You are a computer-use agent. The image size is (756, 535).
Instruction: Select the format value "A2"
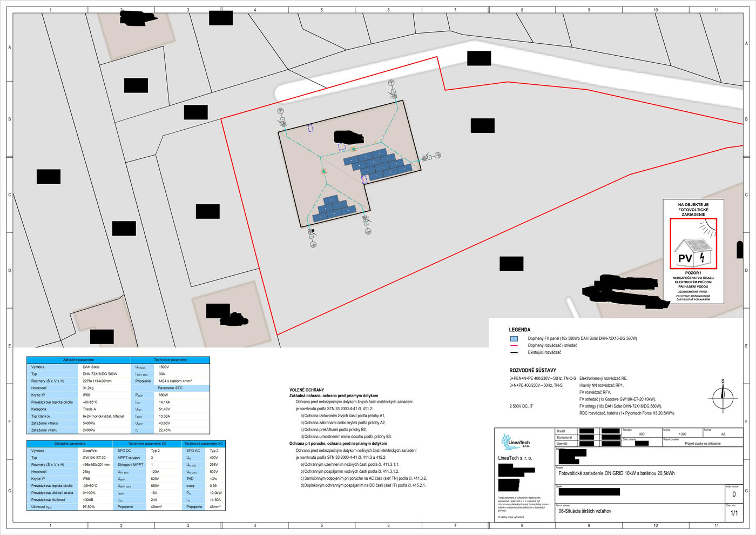tap(723, 434)
